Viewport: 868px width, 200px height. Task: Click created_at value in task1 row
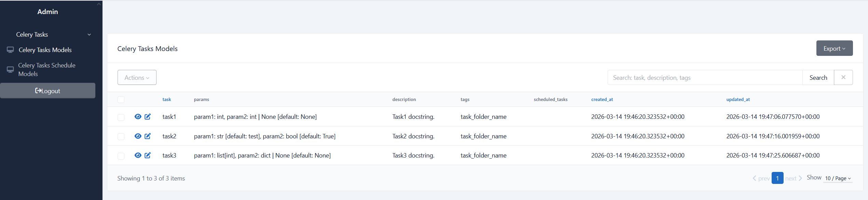click(638, 117)
